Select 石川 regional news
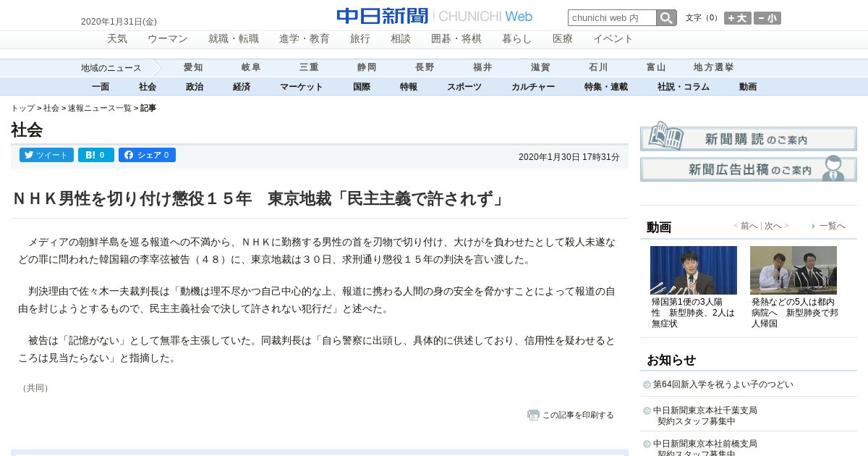This screenshot has width=868, height=456. click(598, 67)
